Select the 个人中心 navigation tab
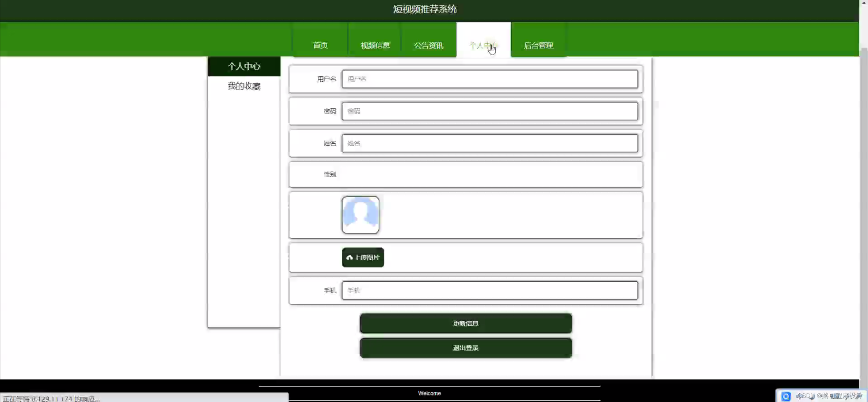Viewport: 868px width, 402px height. (483, 45)
